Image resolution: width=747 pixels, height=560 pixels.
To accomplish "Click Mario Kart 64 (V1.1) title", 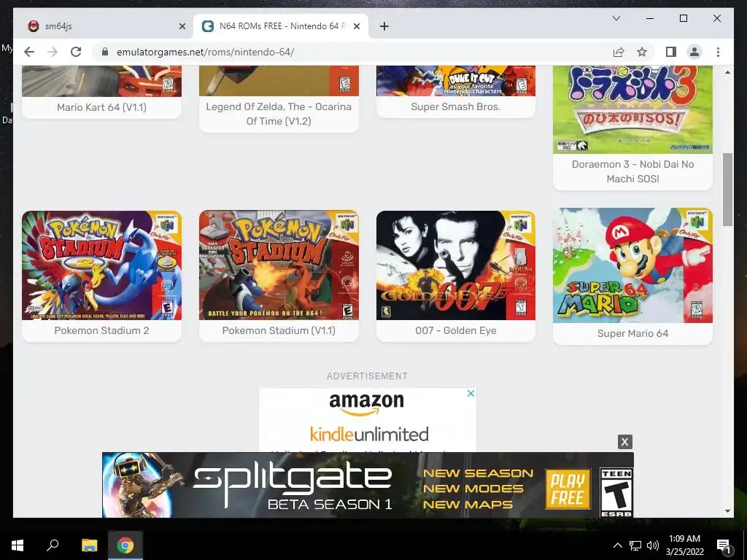I will point(101,107).
